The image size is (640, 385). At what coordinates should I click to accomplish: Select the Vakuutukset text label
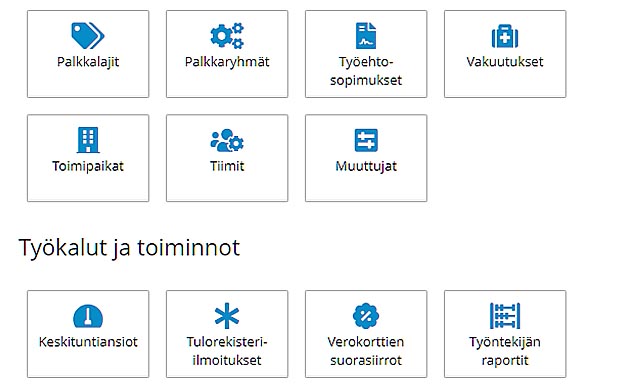[505, 62]
